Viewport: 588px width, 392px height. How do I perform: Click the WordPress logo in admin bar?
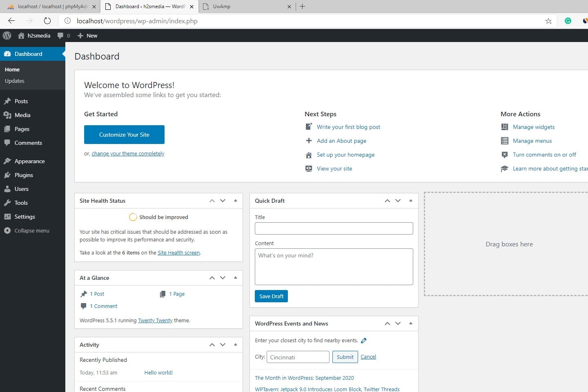[7, 35]
